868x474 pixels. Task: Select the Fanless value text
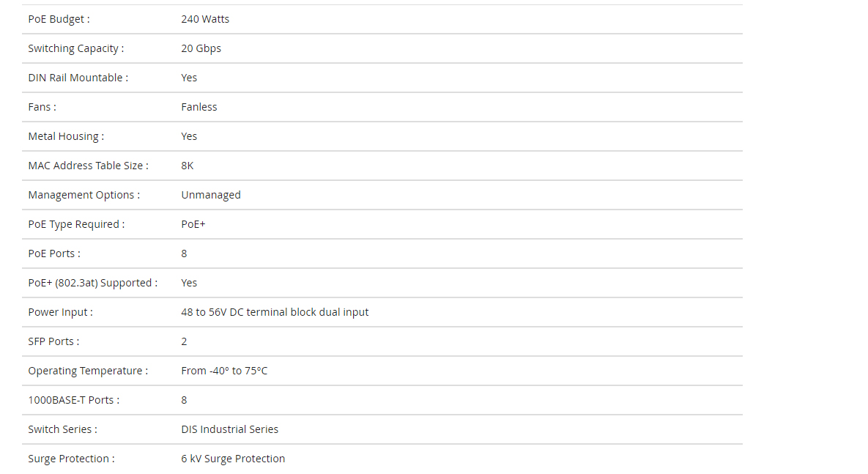(x=199, y=107)
